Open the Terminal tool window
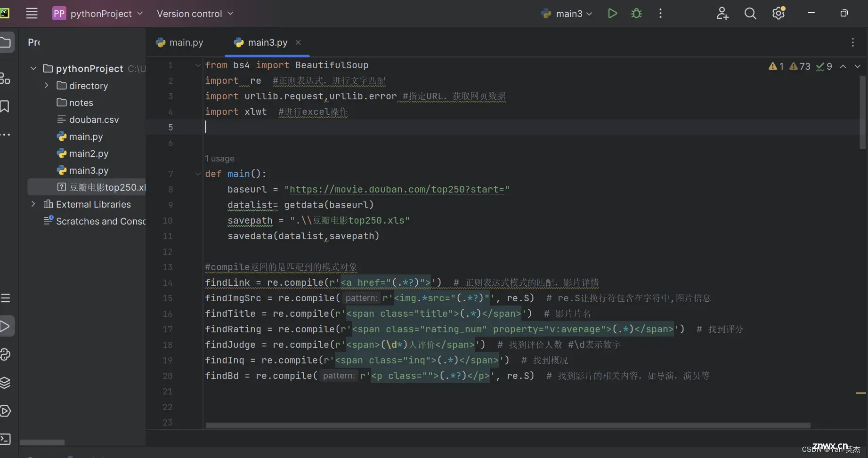Viewport: 868px width, 458px height. [x=5, y=439]
